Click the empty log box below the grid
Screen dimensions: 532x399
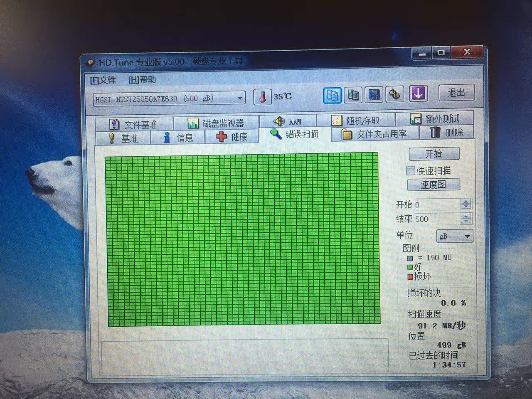(x=245, y=355)
